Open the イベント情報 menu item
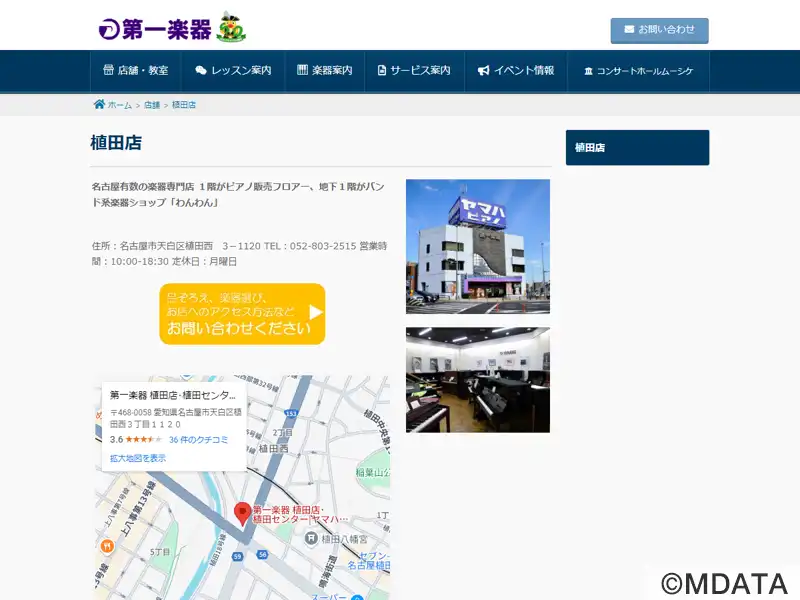The height and width of the screenshot is (600, 800). (x=516, y=70)
